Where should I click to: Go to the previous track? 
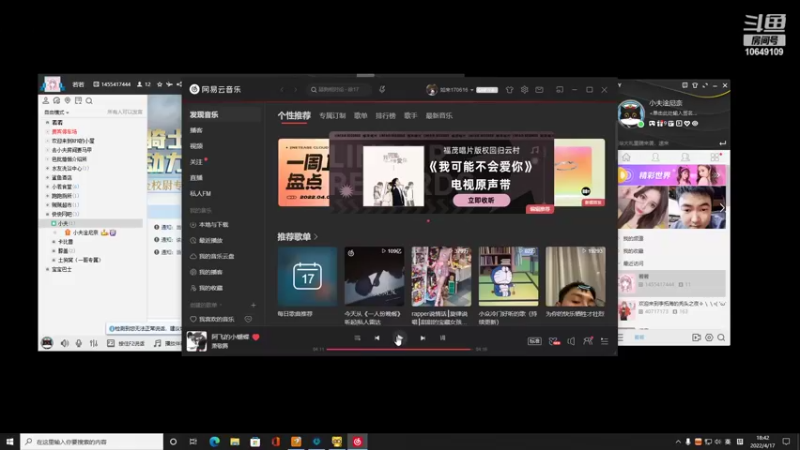pyautogui.click(x=377, y=338)
